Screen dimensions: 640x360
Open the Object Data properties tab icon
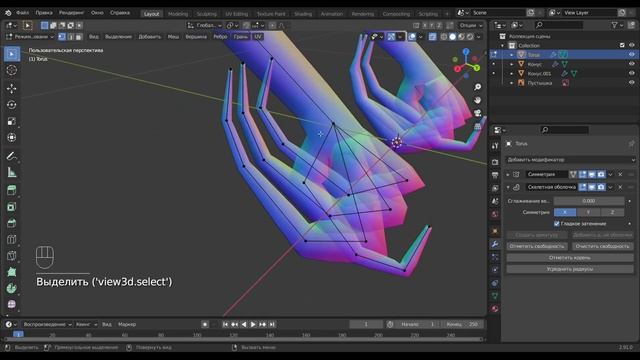point(495,296)
